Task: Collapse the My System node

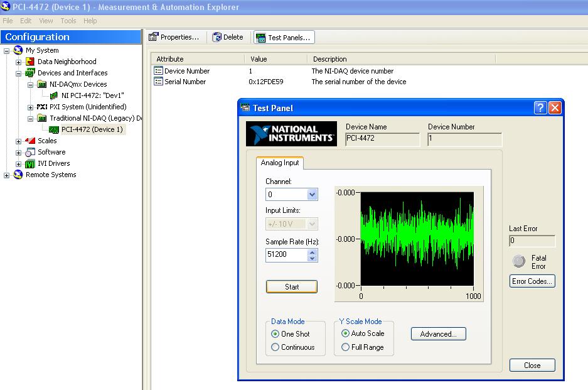Action: [6, 51]
